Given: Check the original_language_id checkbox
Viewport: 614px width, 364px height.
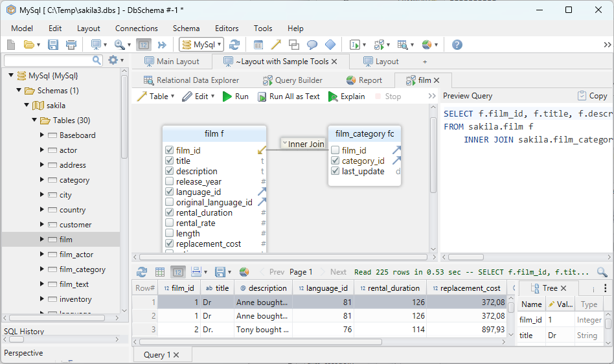Looking at the screenshot, I should [x=169, y=202].
